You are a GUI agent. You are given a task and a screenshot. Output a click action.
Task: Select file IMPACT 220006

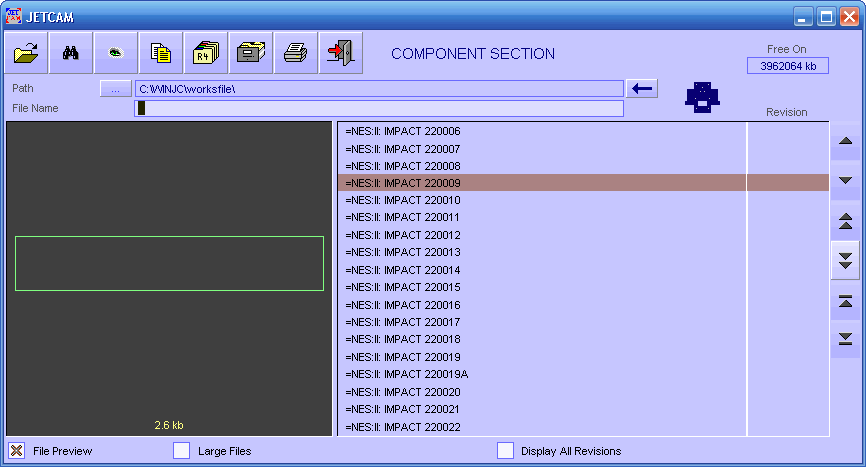point(542,131)
